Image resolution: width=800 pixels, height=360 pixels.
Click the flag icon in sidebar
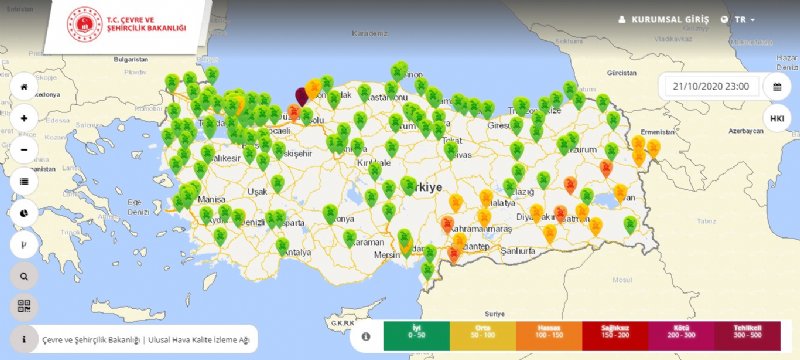click(x=24, y=245)
